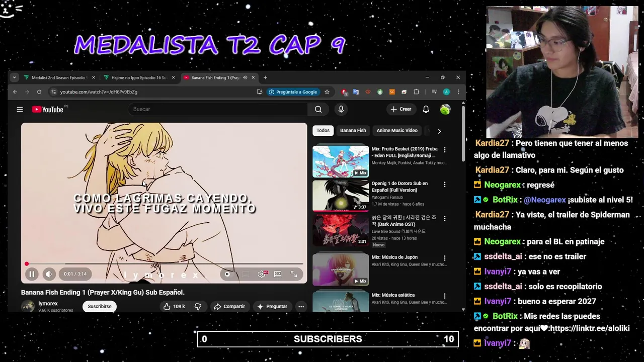Screen dimensions: 644x362
Task: View site information icon in address bar
Action: 53,92
